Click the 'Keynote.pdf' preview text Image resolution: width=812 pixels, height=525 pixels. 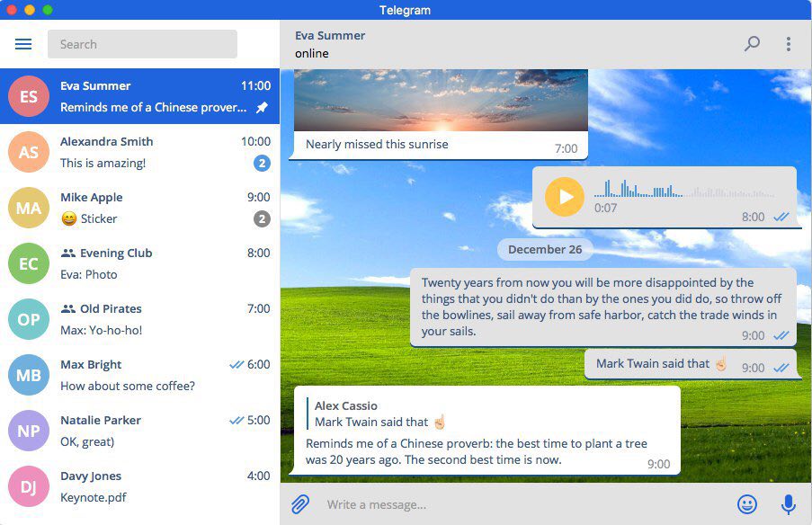point(94,497)
